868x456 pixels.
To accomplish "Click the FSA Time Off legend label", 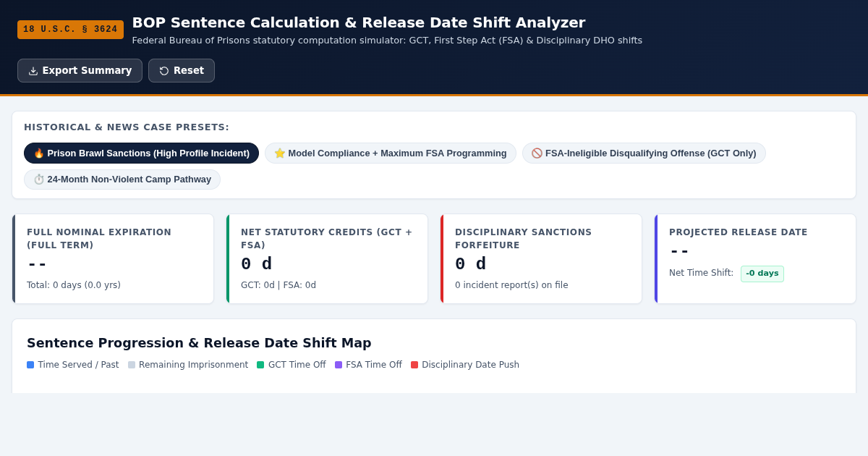I will coord(374,365).
